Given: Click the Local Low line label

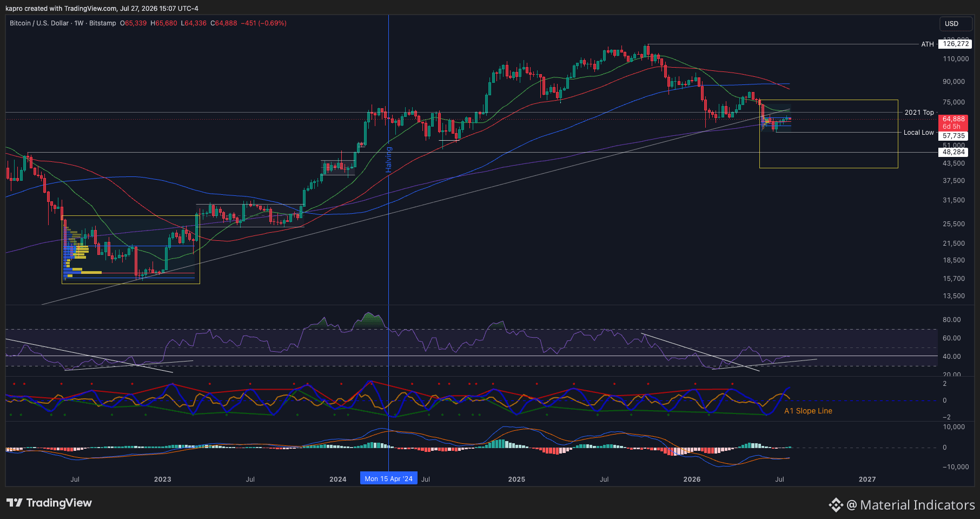Looking at the screenshot, I should click(918, 133).
